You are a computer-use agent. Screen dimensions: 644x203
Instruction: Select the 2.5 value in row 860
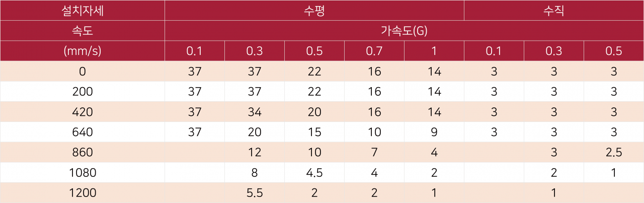click(614, 152)
